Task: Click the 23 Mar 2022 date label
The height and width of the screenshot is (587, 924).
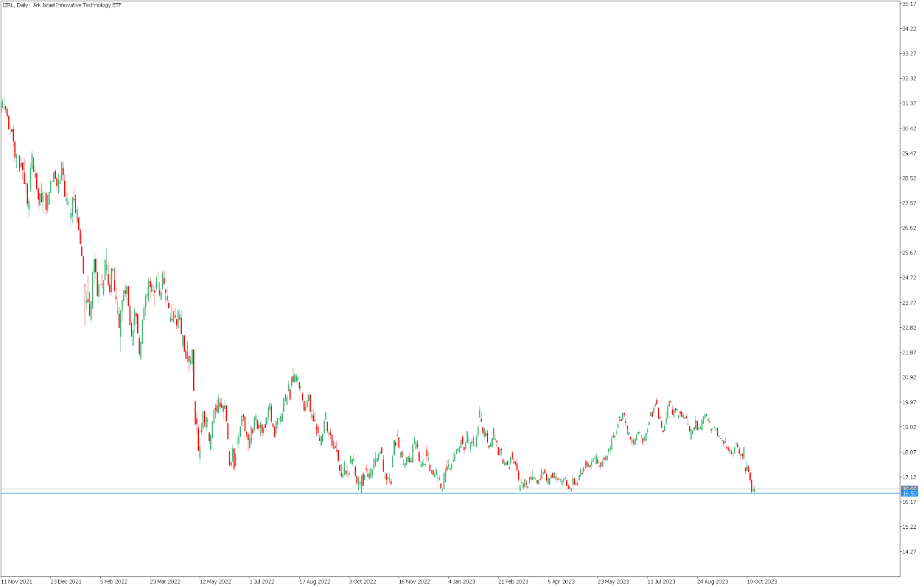Action: point(165,582)
